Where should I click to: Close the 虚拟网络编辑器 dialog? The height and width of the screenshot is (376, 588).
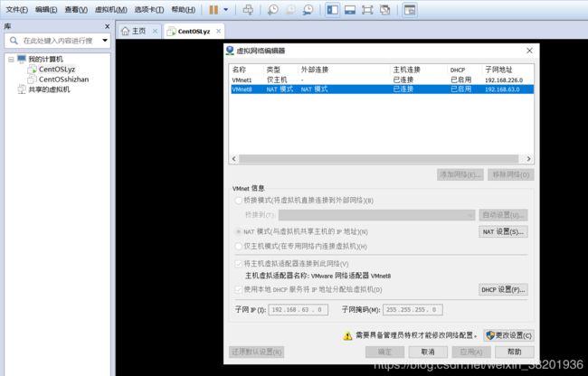point(529,51)
